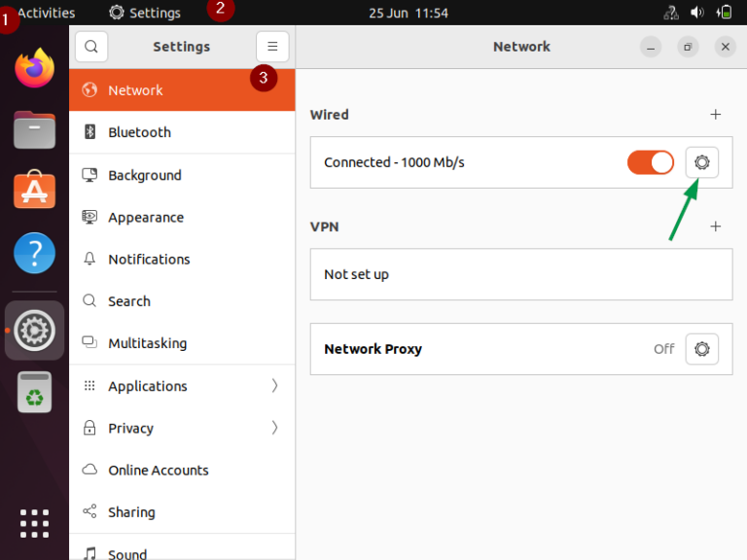Launch Firefox from the dock
Image resolution: width=747 pixels, height=560 pixels.
(x=34, y=68)
